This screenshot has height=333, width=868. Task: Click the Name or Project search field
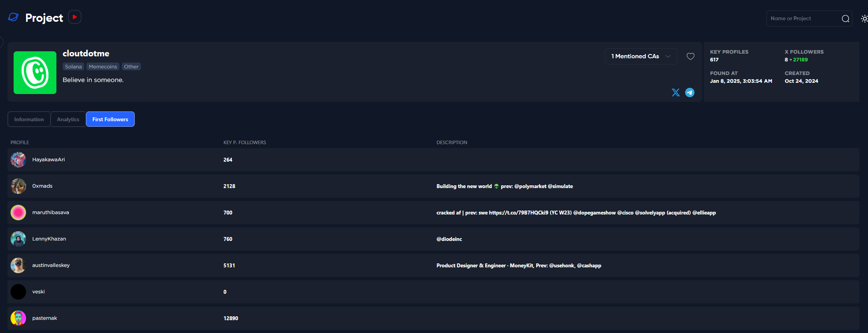click(803, 19)
